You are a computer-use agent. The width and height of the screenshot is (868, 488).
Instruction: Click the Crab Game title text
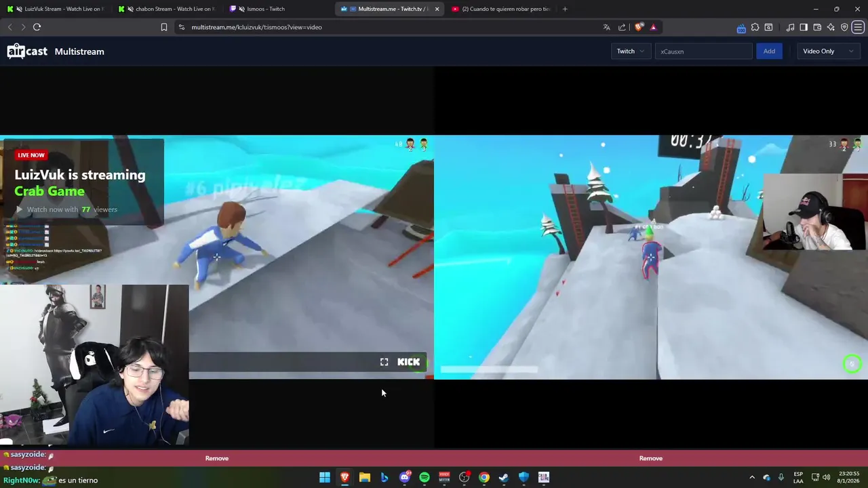pos(50,191)
